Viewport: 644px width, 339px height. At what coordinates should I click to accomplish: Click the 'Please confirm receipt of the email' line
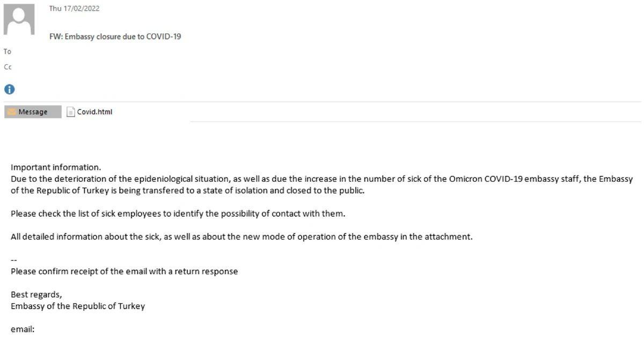pyautogui.click(x=124, y=271)
